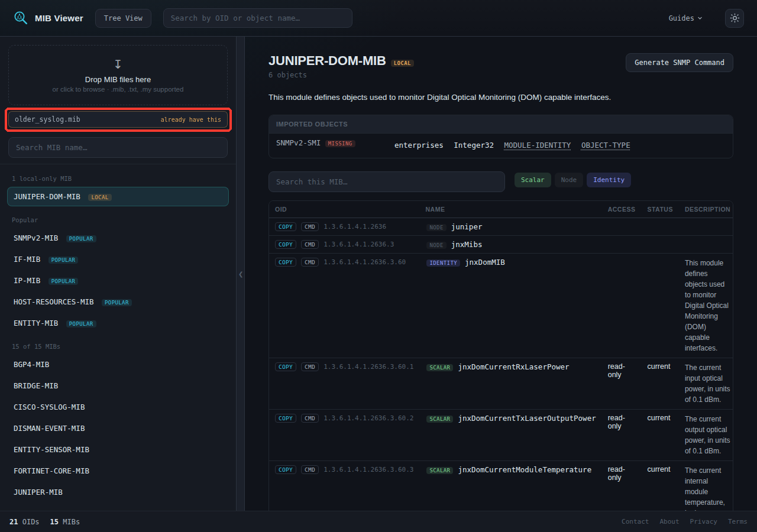Open JUNIPER-MIB in the MIB list
The width and height of the screenshot is (757, 532).
118,492
